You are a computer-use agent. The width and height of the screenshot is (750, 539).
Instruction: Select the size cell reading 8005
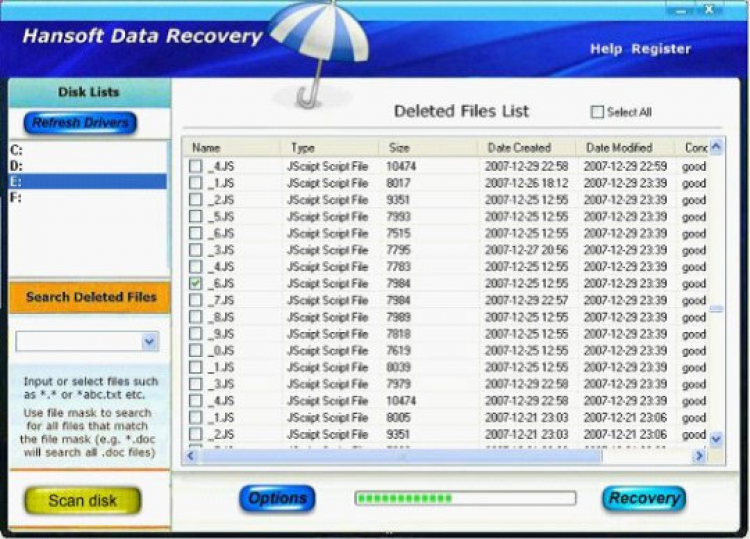pos(399,417)
